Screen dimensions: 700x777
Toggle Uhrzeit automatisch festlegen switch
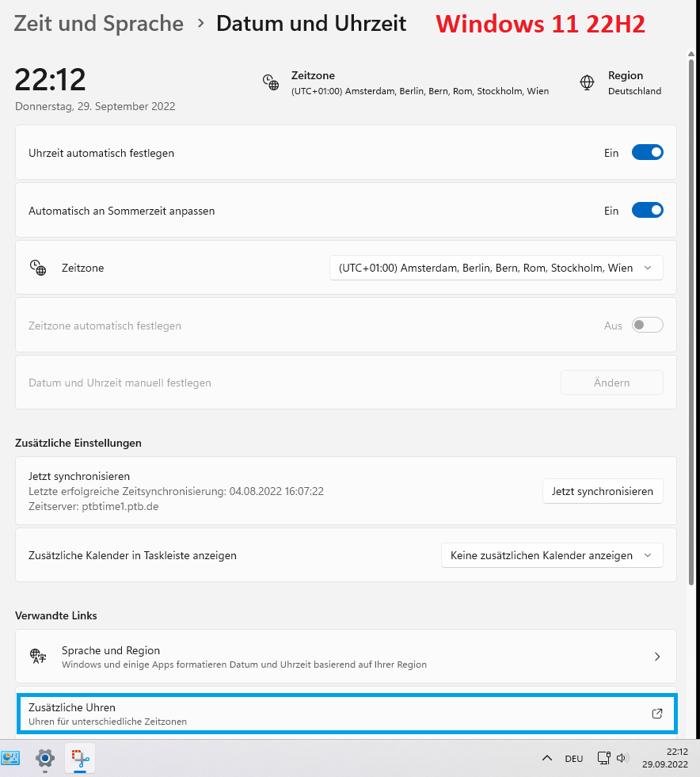(x=647, y=153)
